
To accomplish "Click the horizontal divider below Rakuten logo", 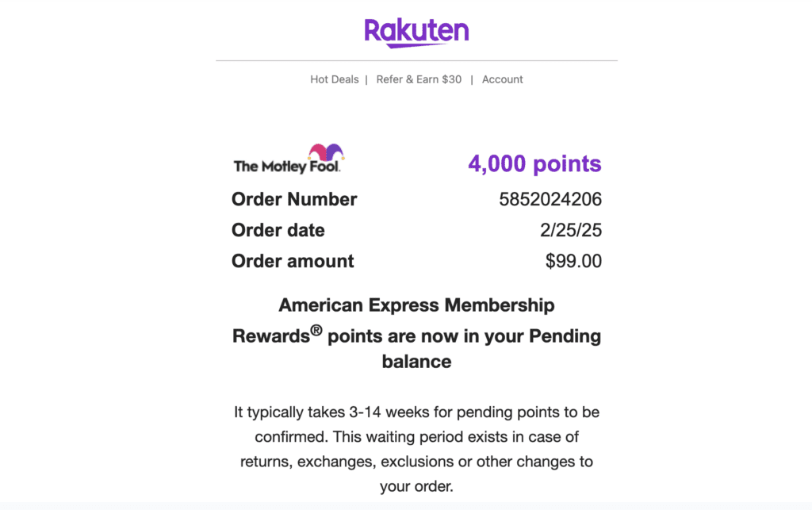I will pyautogui.click(x=416, y=60).
